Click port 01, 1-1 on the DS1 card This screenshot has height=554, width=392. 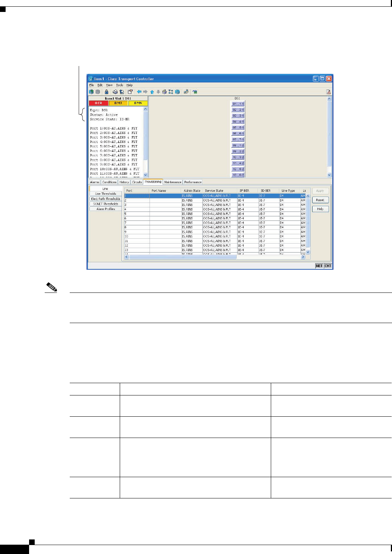click(238, 104)
